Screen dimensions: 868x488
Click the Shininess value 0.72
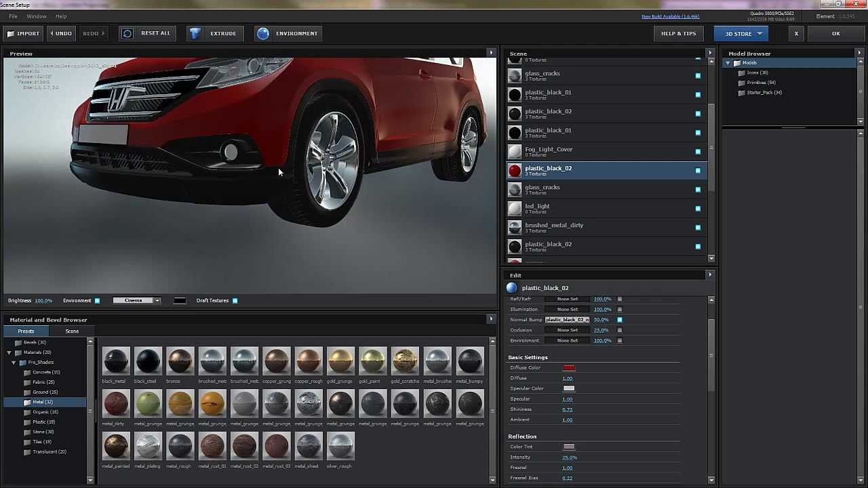(567, 409)
